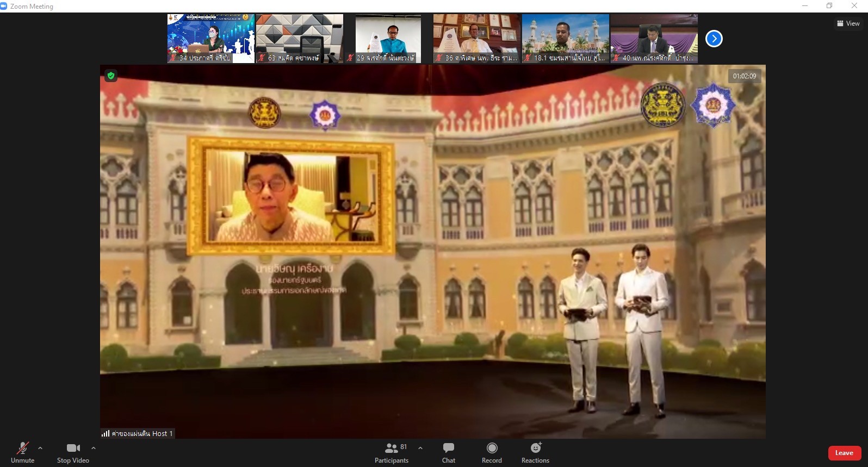
Task: Open the Participants panel
Action: click(391, 452)
